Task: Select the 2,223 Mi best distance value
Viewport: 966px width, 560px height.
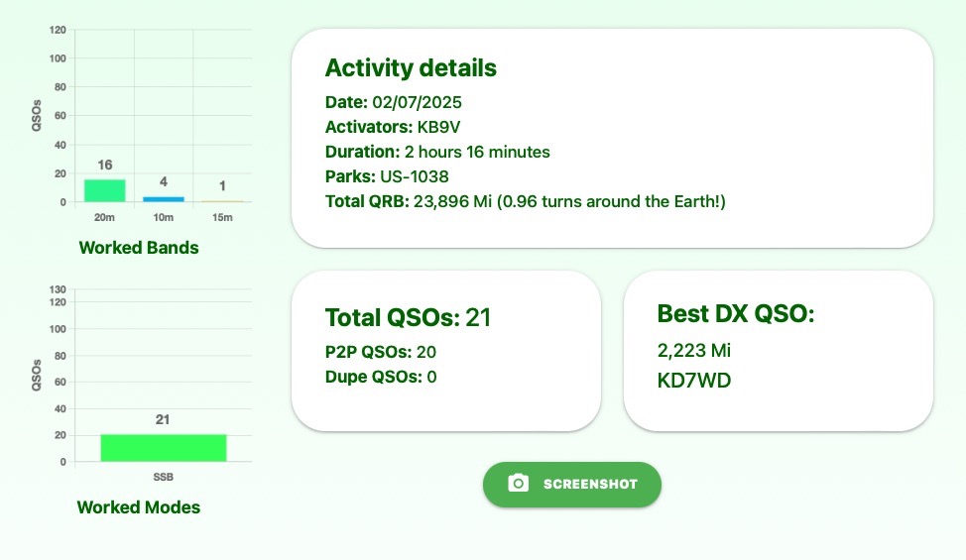Action: 694,350
